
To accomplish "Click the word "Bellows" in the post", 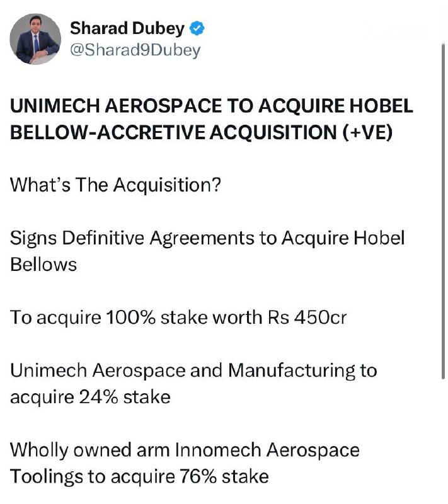I will coord(43,265).
